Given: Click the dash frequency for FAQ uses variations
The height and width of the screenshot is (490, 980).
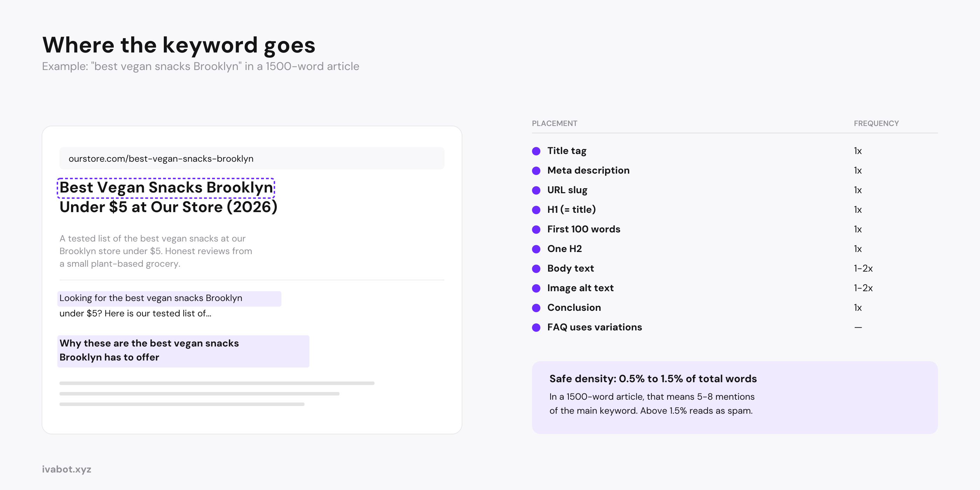Looking at the screenshot, I should pyautogui.click(x=858, y=328).
